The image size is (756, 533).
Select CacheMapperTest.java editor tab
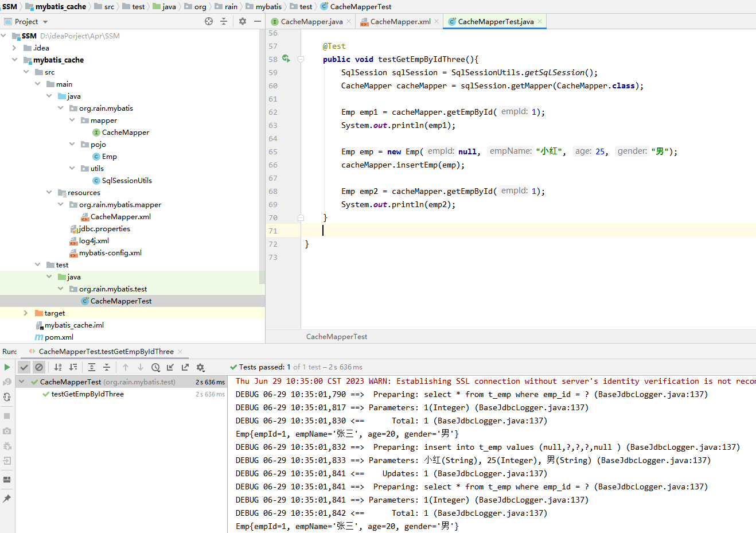click(496, 22)
